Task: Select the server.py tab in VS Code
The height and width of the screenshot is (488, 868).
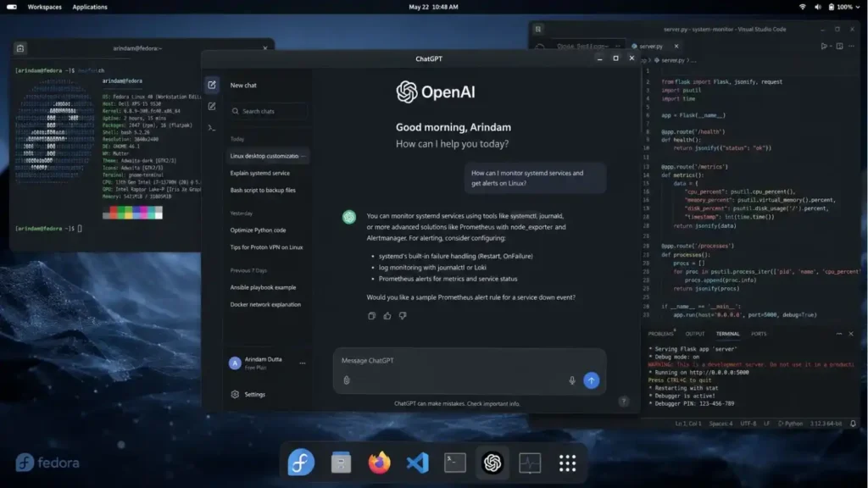Action: 650,47
